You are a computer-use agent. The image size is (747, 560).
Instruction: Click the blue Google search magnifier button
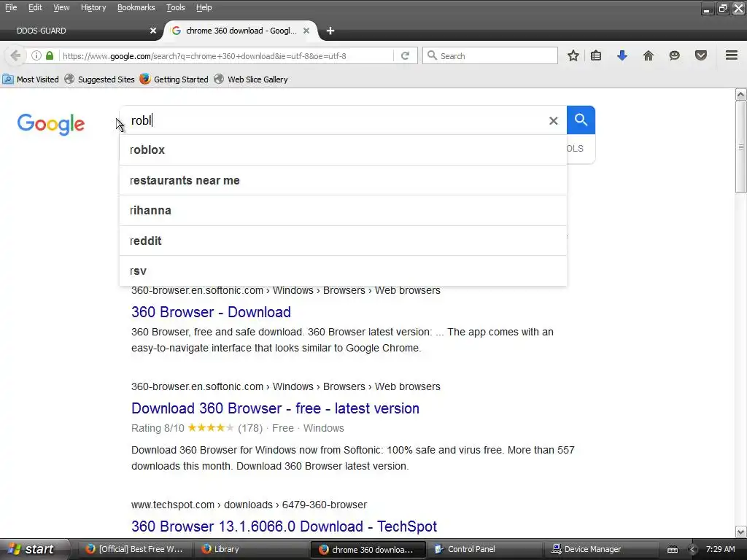coord(581,120)
